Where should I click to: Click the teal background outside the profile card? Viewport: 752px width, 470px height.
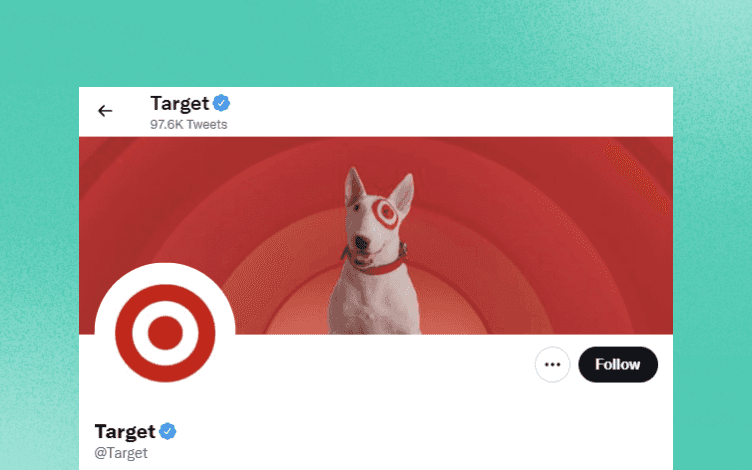click(376, 43)
